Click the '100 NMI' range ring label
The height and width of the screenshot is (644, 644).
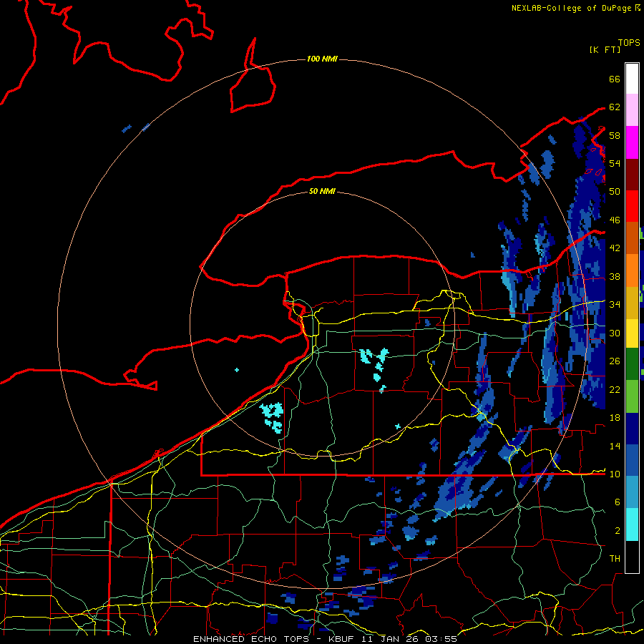(x=322, y=59)
